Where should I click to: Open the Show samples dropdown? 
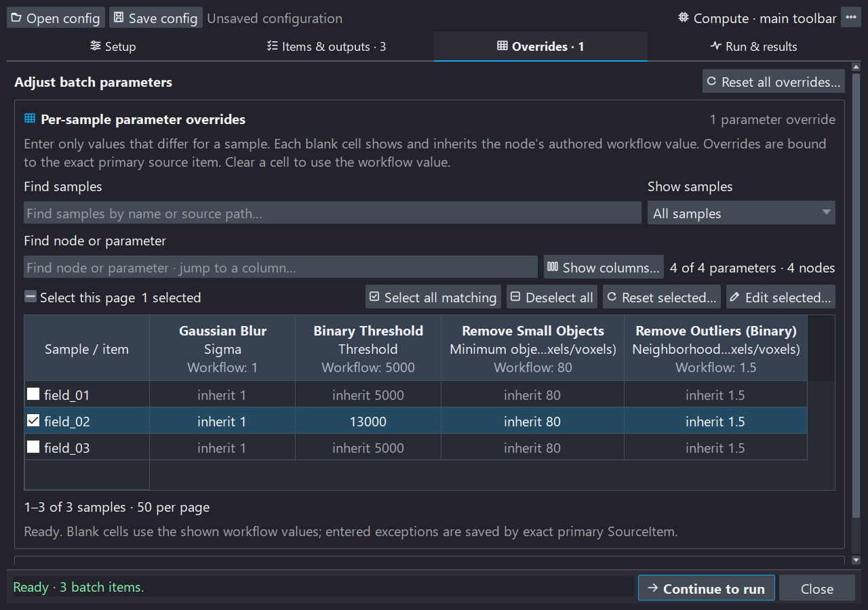(x=741, y=213)
